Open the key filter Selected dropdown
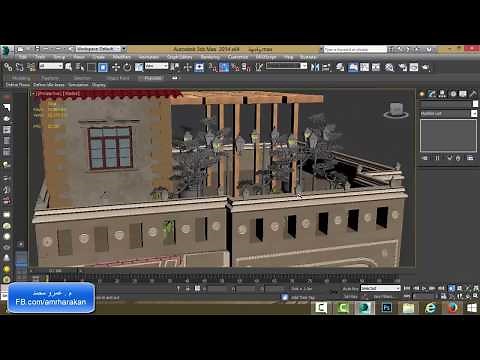Image resolution: width=480 pixels, height=360 pixels. (380, 288)
